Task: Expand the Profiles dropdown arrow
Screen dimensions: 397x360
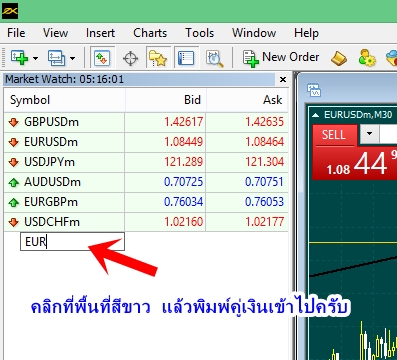Action: pyautogui.click(x=72, y=58)
